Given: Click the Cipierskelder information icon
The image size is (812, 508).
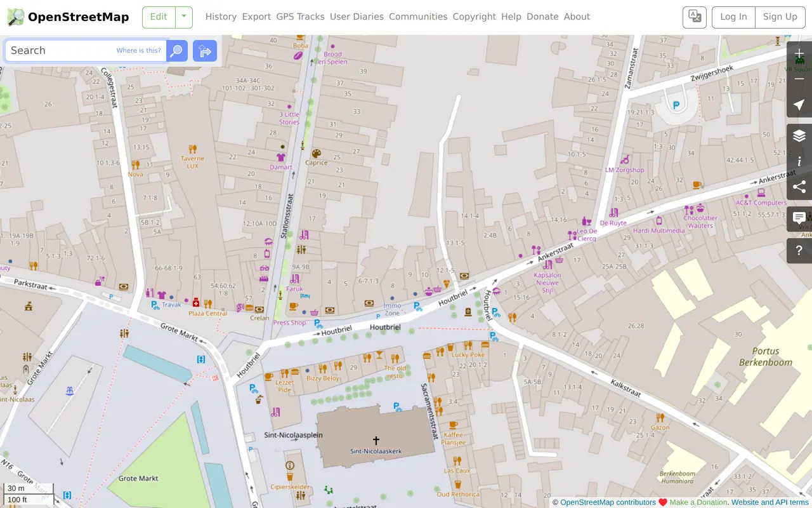Looking at the screenshot, I should [x=290, y=465].
